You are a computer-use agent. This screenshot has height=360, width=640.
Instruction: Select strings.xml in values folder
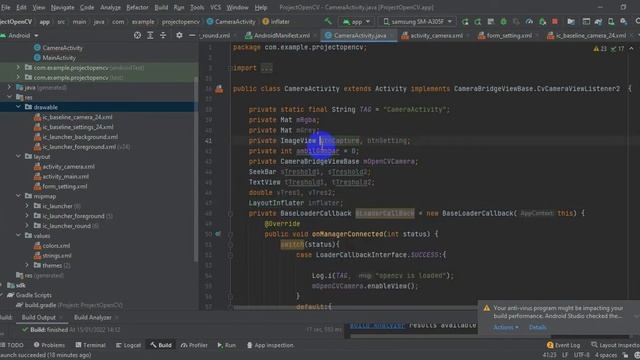tap(57, 256)
